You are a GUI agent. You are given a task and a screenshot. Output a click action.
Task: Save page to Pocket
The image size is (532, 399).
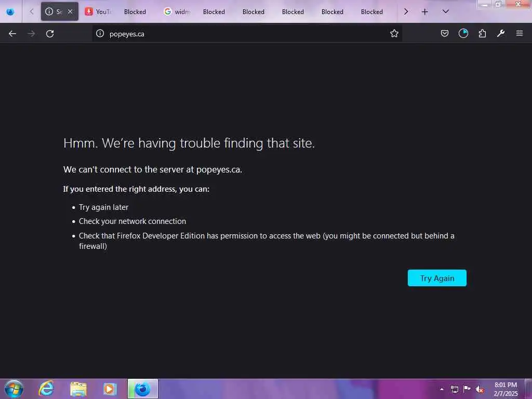click(x=445, y=33)
